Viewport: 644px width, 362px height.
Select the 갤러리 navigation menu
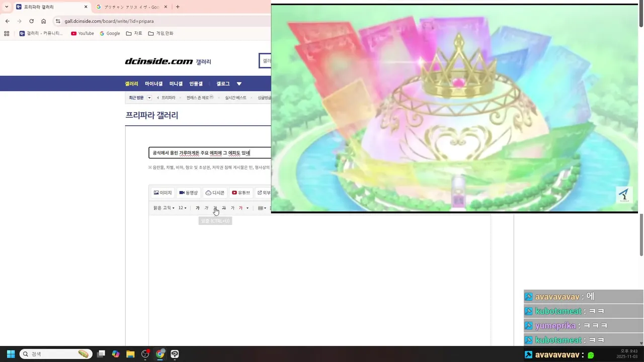coord(131,84)
